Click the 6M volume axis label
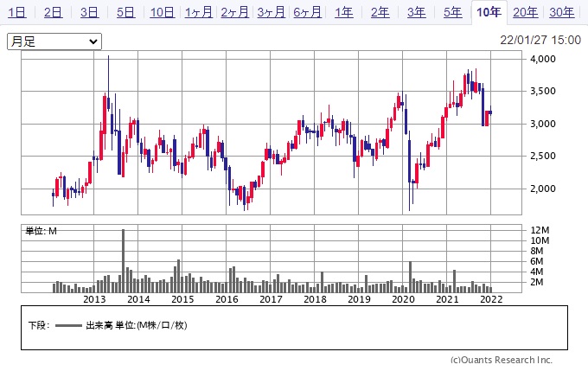Screen dimensions: 588x371 (537, 261)
